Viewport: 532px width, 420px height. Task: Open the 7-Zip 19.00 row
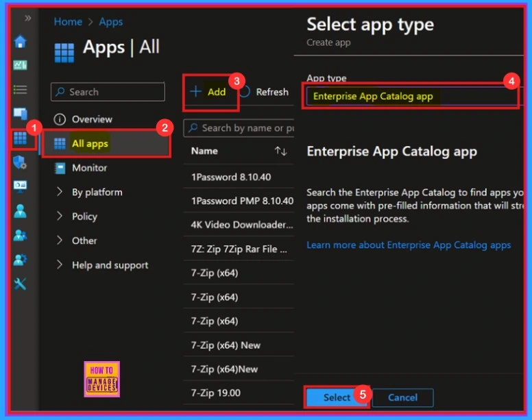coord(239,393)
